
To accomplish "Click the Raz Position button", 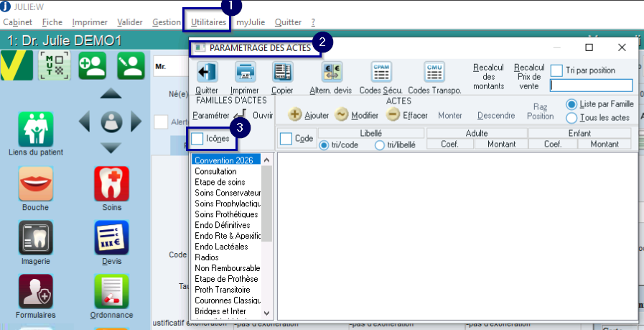I will (541, 111).
